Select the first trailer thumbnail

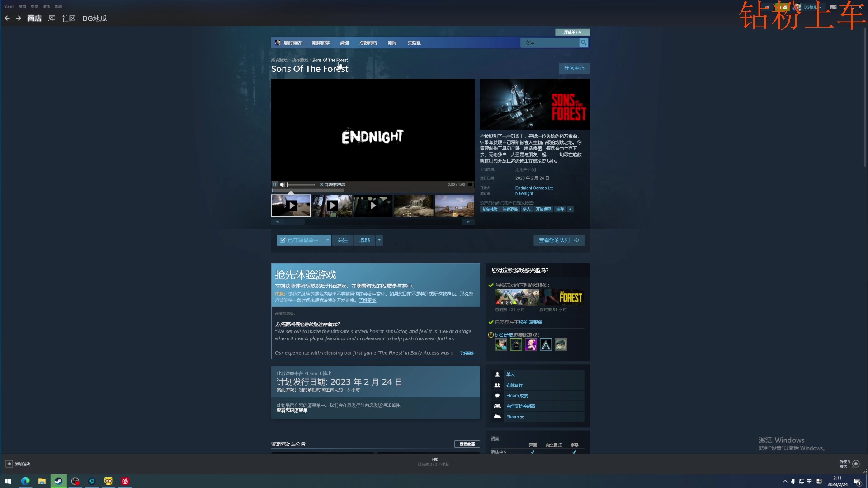pyautogui.click(x=291, y=206)
